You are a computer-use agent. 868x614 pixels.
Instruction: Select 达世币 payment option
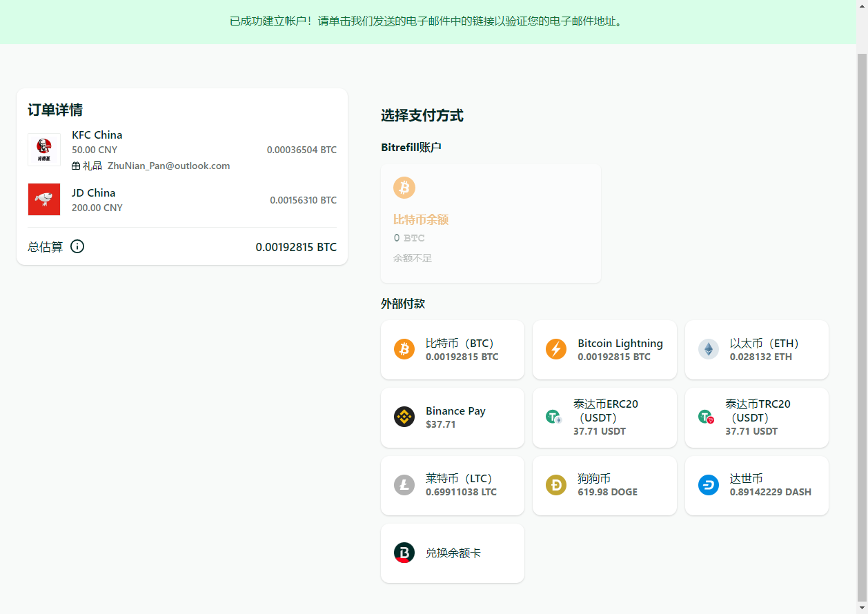(x=757, y=485)
